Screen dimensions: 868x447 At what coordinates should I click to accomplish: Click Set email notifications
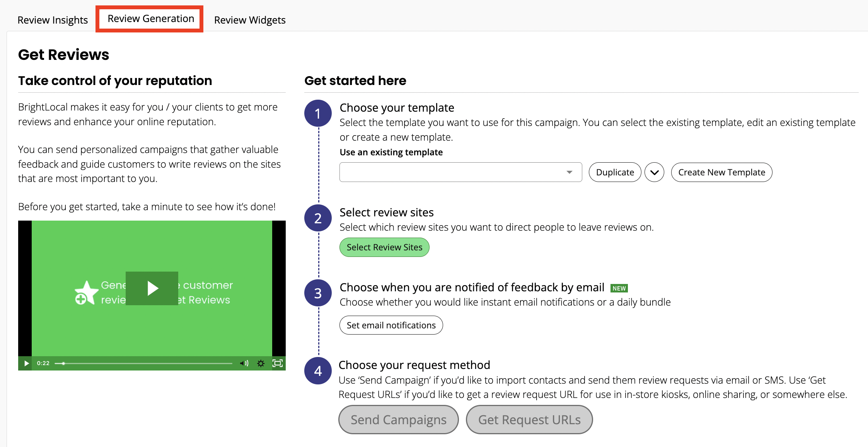click(x=391, y=325)
